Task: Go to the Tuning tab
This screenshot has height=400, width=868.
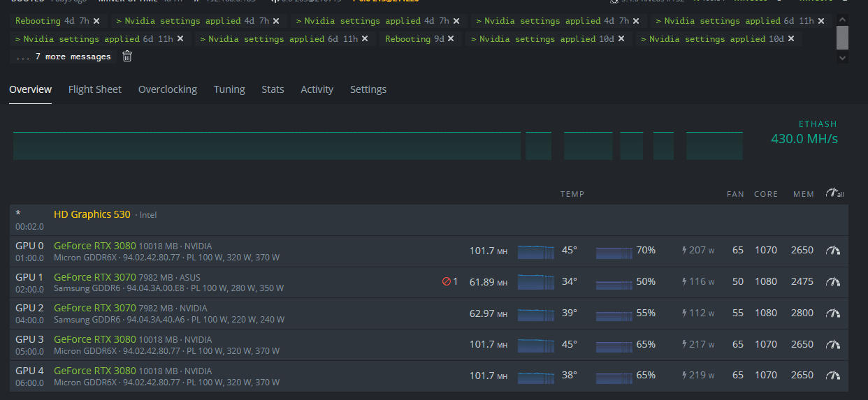Action: (229, 89)
